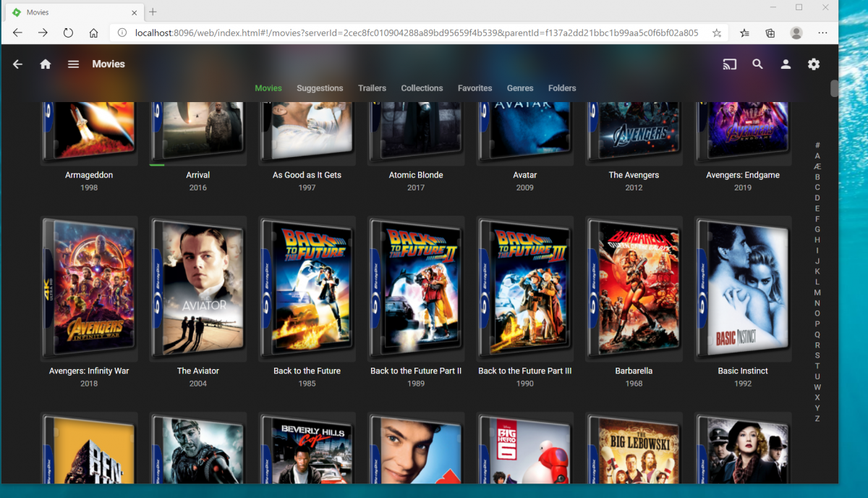Add page to favorites with star icon
The height and width of the screenshot is (498, 868).
point(717,33)
